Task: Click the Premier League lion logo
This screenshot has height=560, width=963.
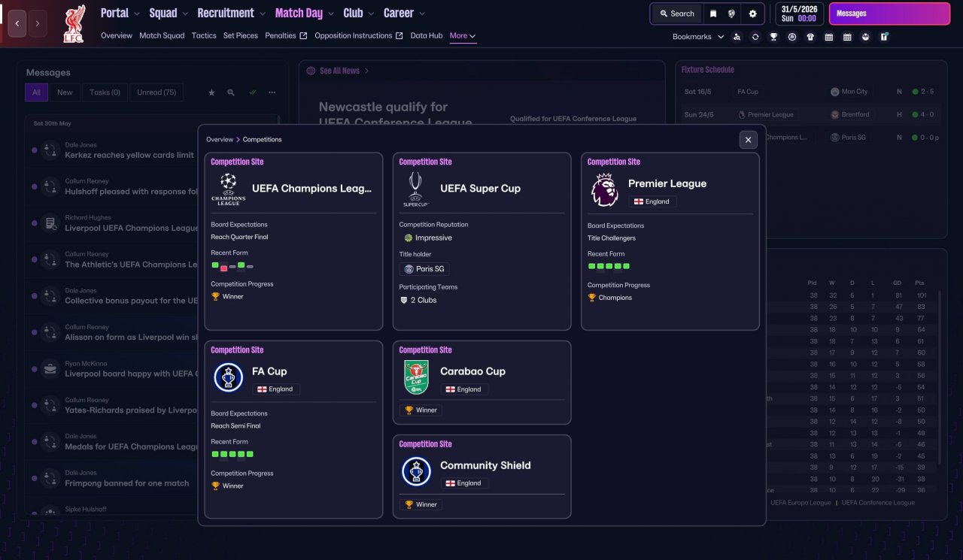Action: tap(604, 189)
